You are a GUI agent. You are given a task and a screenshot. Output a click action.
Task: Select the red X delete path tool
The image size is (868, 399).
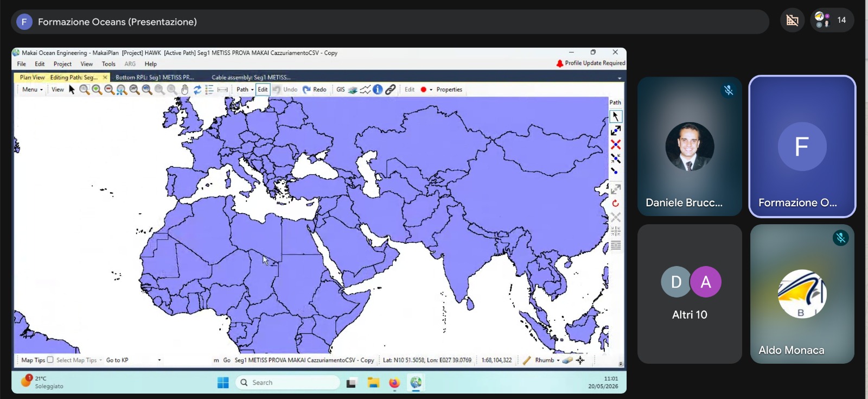[616, 144]
